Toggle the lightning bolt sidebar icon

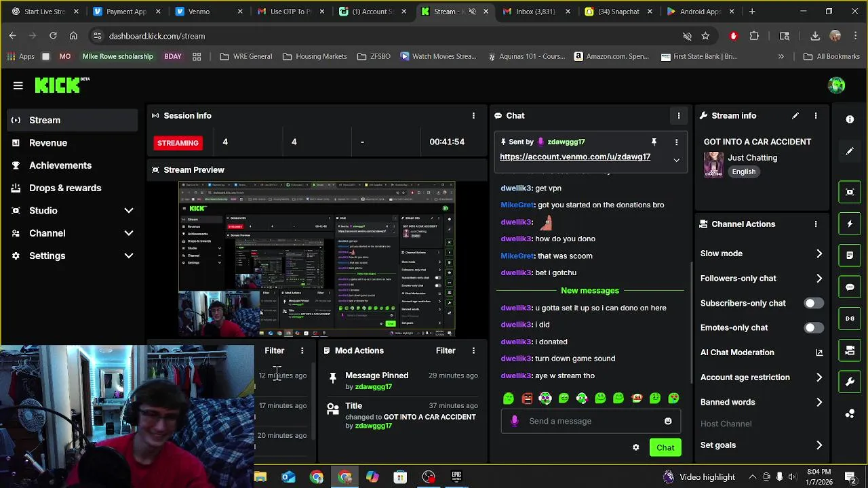click(x=850, y=224)
